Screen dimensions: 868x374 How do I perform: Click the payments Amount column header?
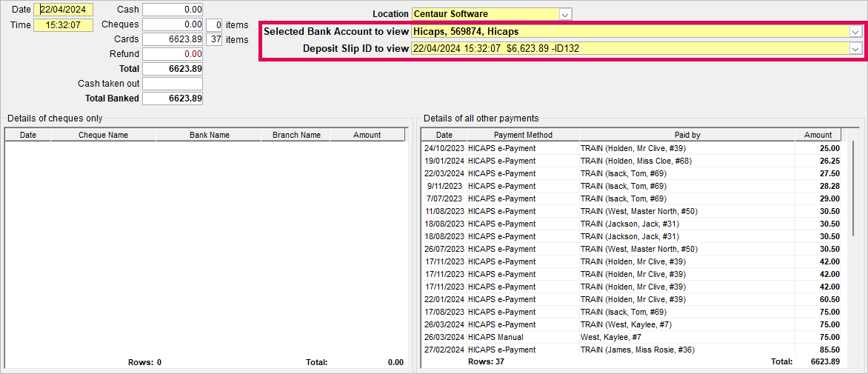[x=818, y=135]
